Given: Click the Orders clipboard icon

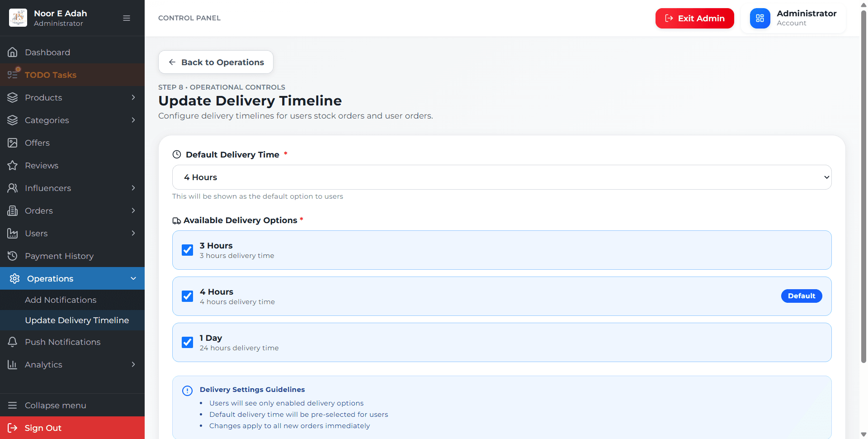Looking at the screenshot, I should click(13, 210).
